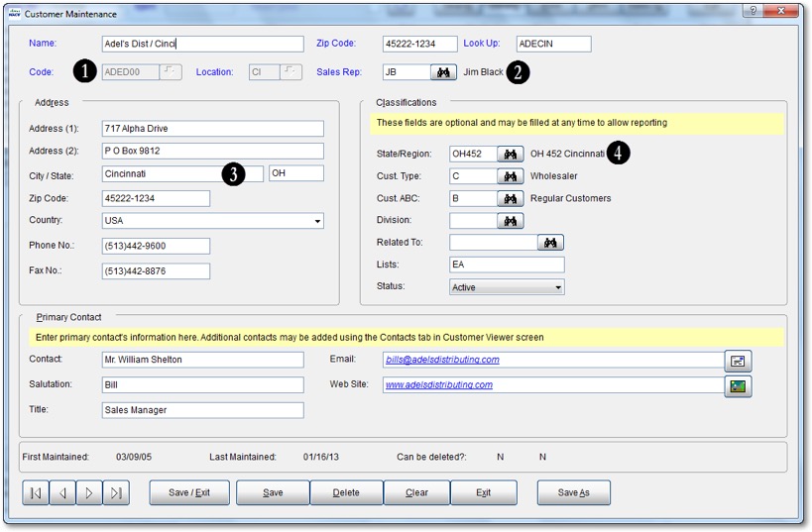Click the open web site icon button
The image size is (812, 532).
point(738,386)
